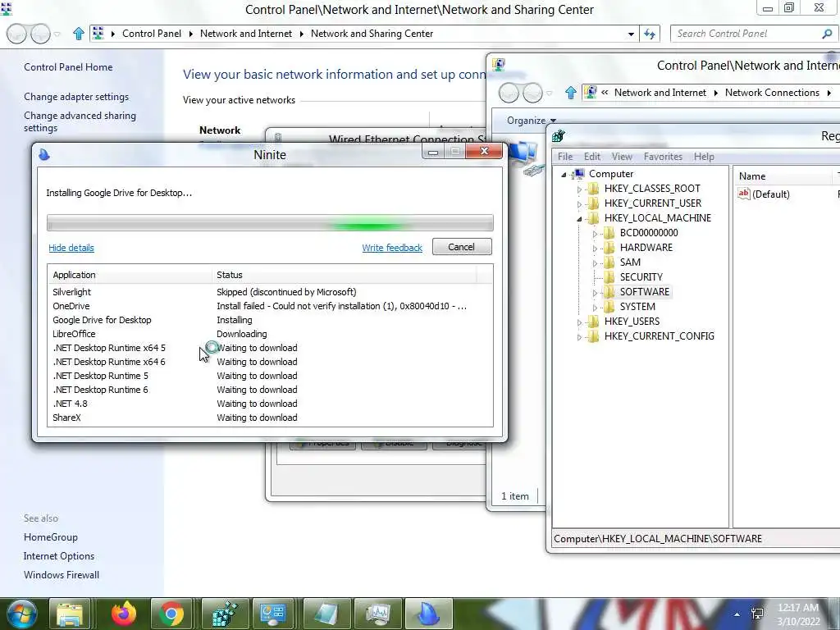Open Google Chrome from the taskbar
The width and height of the screenshot is (840, 630).
coord(171,614)
